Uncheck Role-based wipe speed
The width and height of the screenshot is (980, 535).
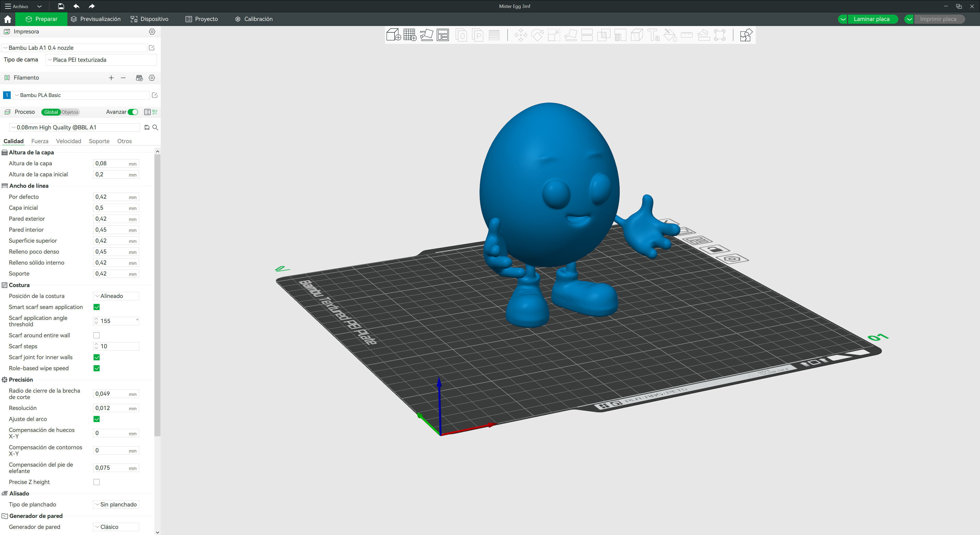97,368
